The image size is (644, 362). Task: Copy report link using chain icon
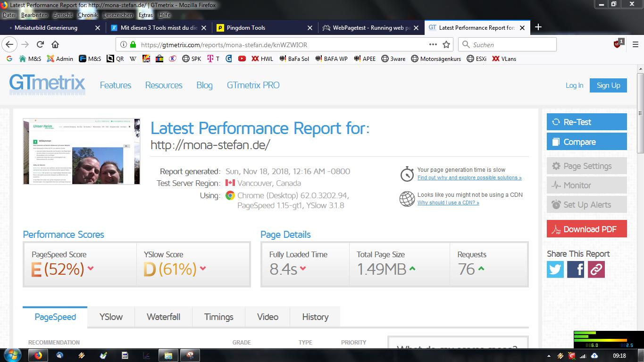click(596, 269)
